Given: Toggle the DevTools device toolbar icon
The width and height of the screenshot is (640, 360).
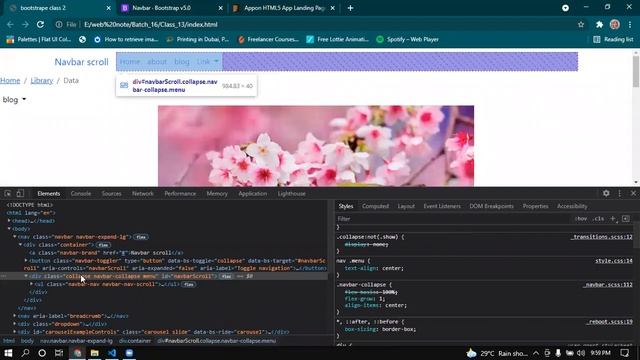Looking at the screenshot, I should coord(20,193).
